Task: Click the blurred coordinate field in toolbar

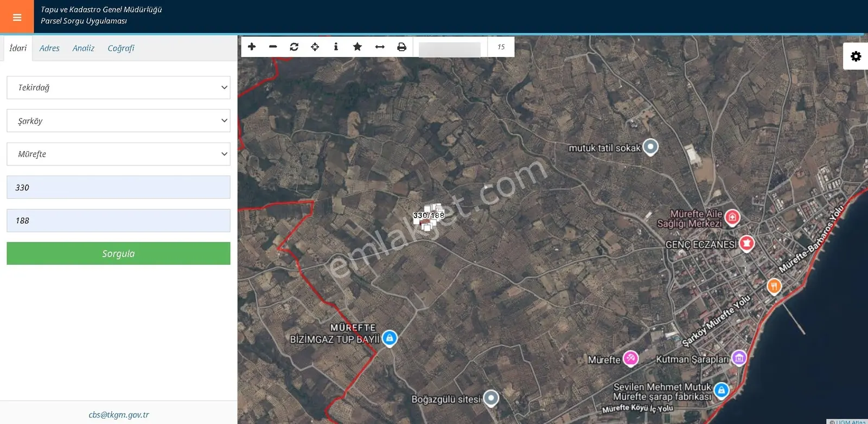Action: [450, 49]
